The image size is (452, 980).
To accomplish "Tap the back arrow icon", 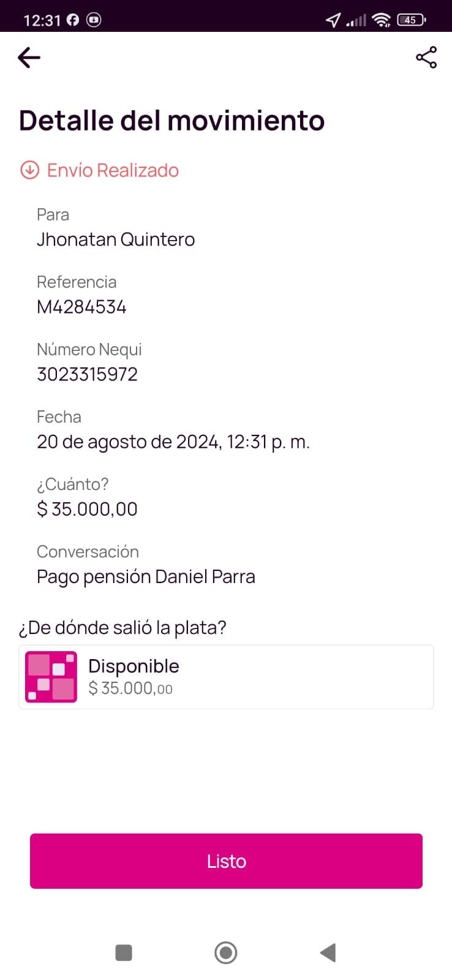I will click(x=29, y=58).
